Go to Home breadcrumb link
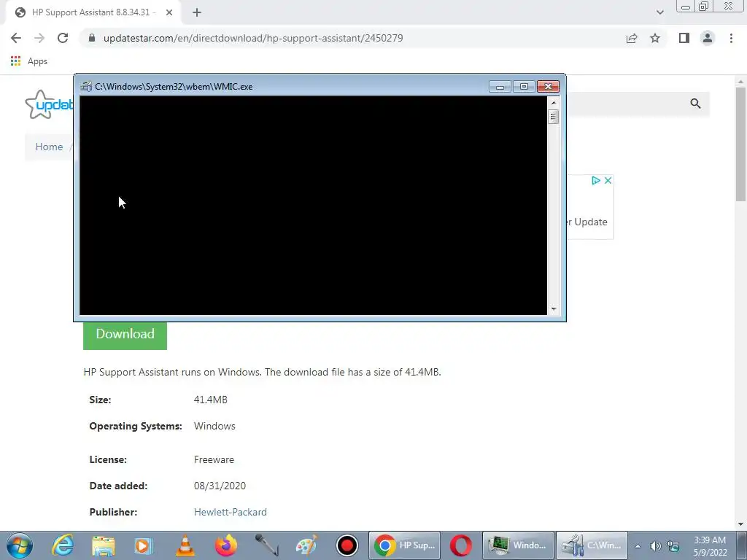The width and height of the screenshot is (747, 560). 49,147
